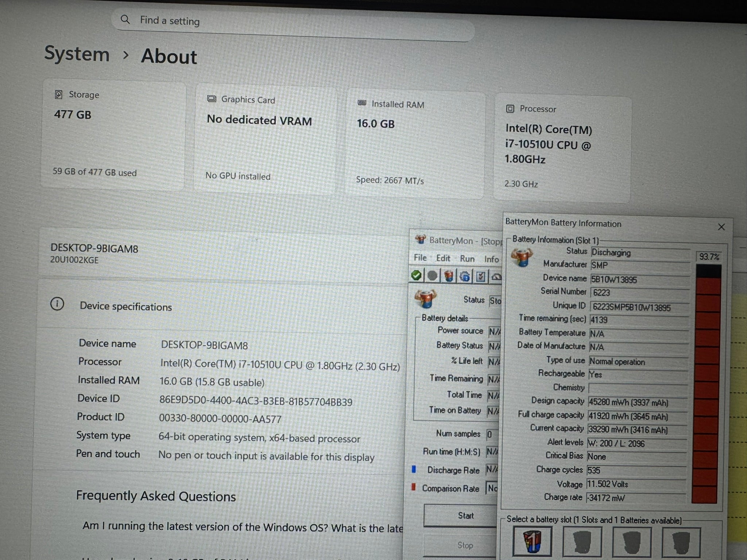
Task: Click the third grayed battery slot
Action: 631,543
